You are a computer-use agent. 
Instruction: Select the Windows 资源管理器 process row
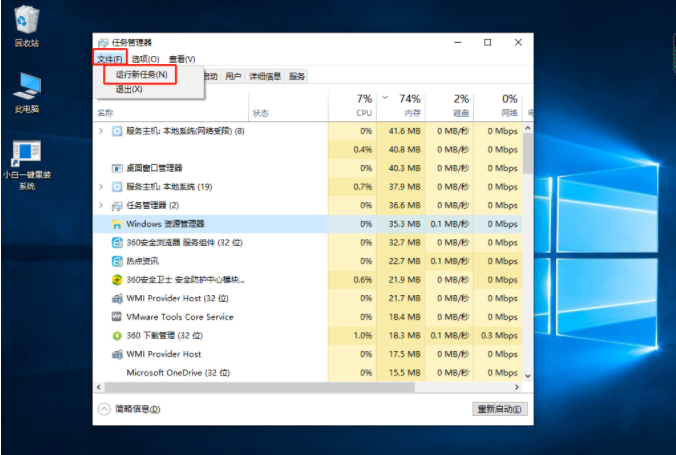click(308, 224)
